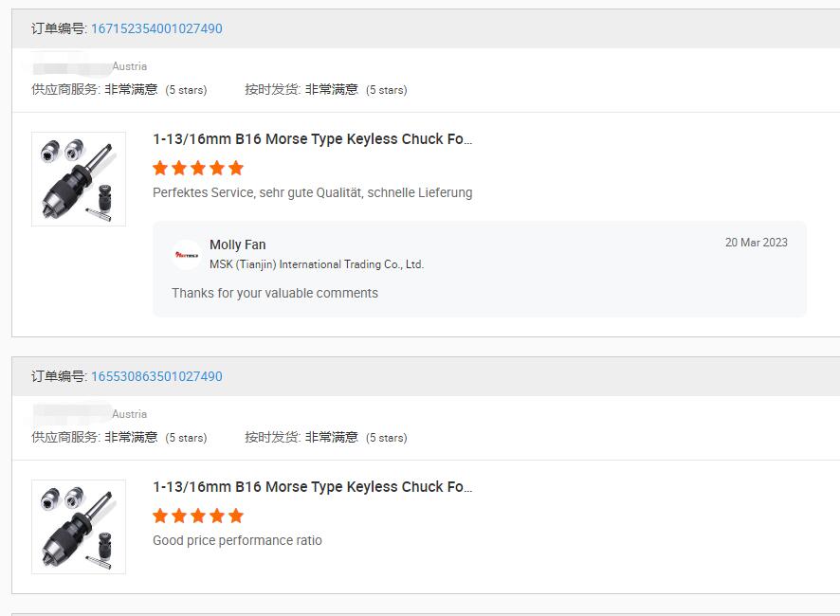Click 'Thanks for your valuable comments' reply
This screenshot has height=616, width=840.
(x=275, y=293)
